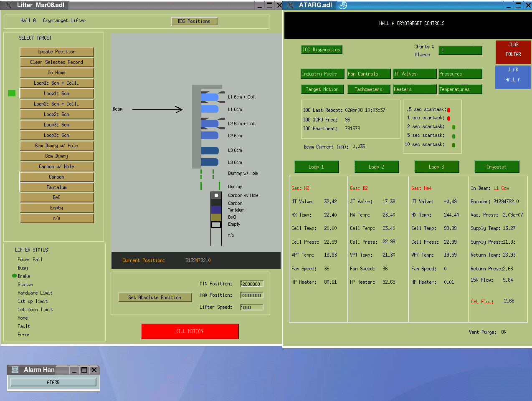Select Empty target button
532x401 pixels.
tap(57, 208)
